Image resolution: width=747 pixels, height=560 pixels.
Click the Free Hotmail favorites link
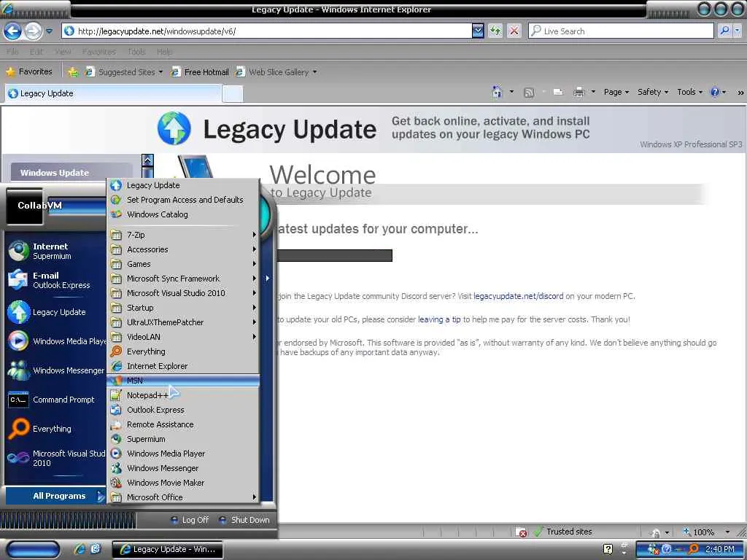(x=200, y=72)
